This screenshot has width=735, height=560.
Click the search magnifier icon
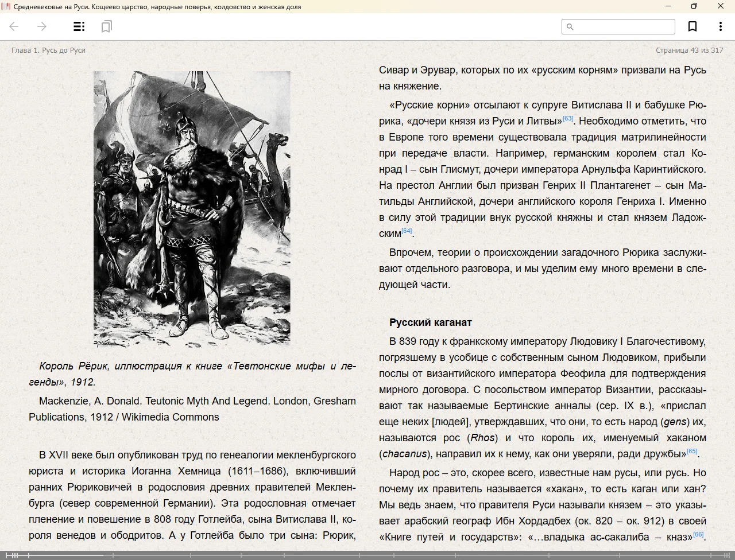click(x=570, y=26)
